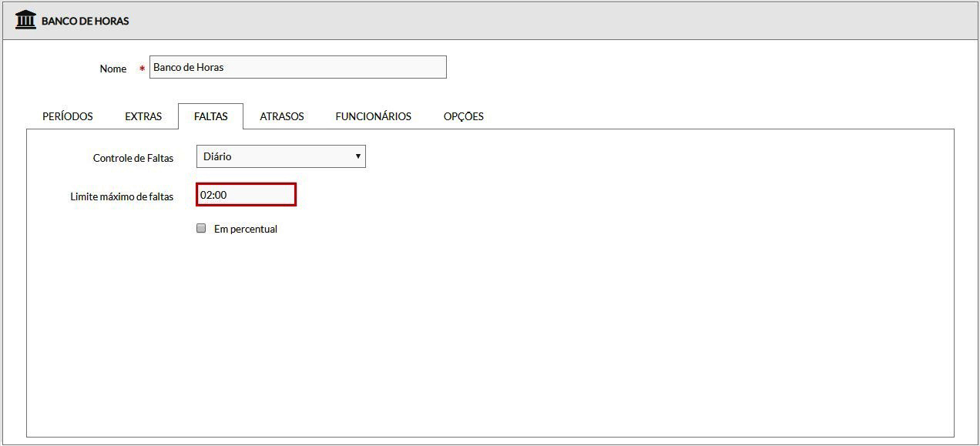This screenshot has height=446, width=980.
Task: Switch to the PERÍODOS tab
Action: 68,116
